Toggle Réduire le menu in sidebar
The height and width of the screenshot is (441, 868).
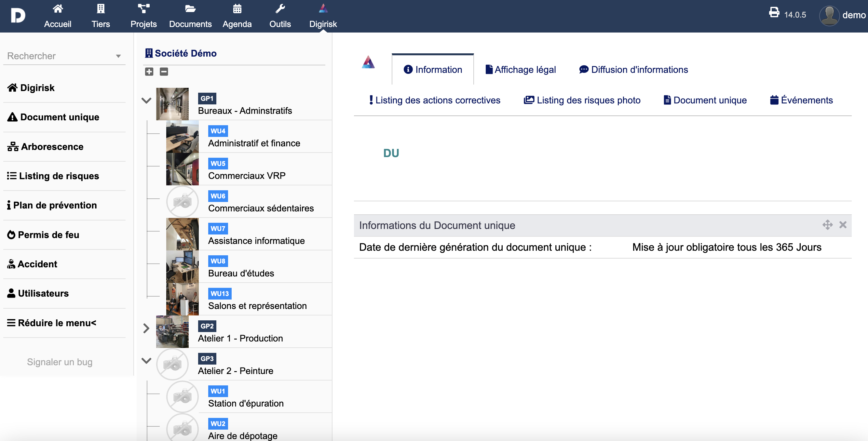(52, 323)
